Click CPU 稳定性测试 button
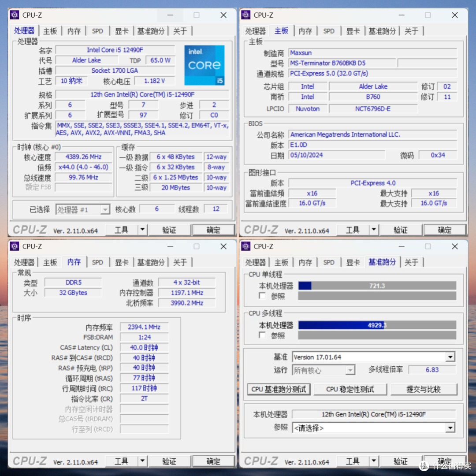The width and height of the screenshot is (476, 476). coord(350,389)
